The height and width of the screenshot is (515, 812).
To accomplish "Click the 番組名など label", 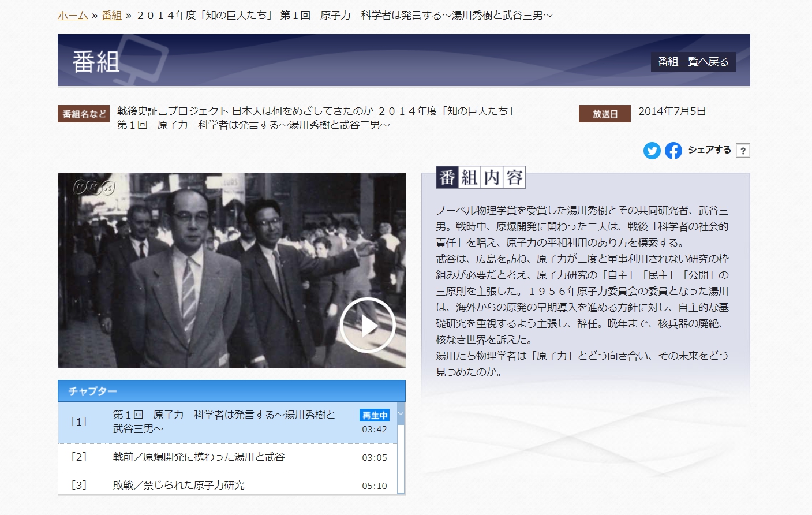I will pos(85,114).
